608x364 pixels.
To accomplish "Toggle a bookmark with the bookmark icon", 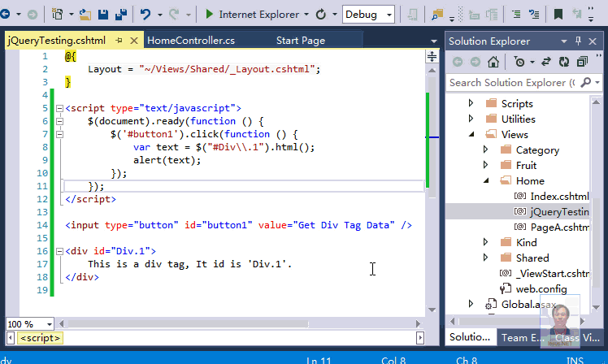I will point(558,15).
